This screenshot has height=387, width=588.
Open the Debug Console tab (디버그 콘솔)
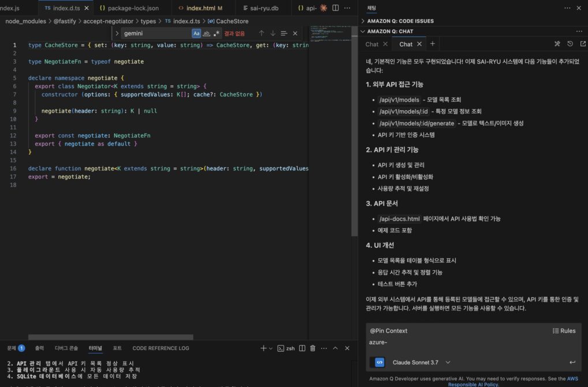point(66,348)
